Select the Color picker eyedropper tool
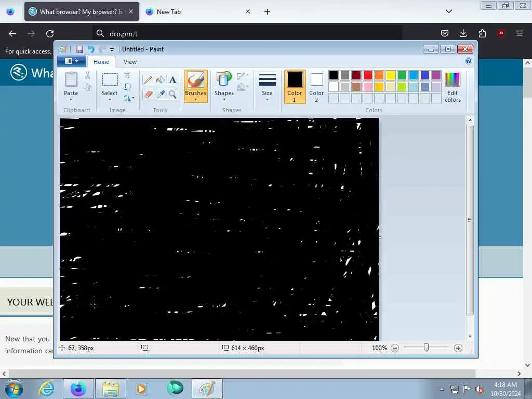Viewport: 532px width, 399px height. pos(161,94)
